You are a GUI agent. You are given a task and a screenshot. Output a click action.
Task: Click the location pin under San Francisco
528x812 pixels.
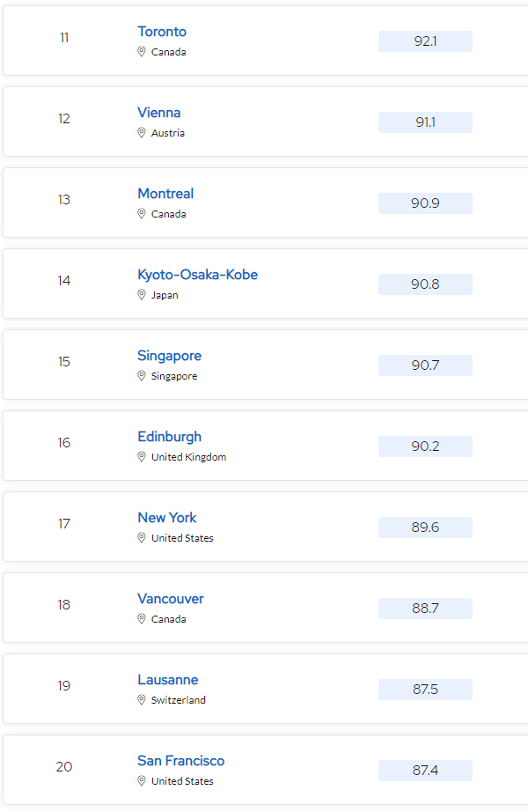pyautogui.click(x=142, y=780)
